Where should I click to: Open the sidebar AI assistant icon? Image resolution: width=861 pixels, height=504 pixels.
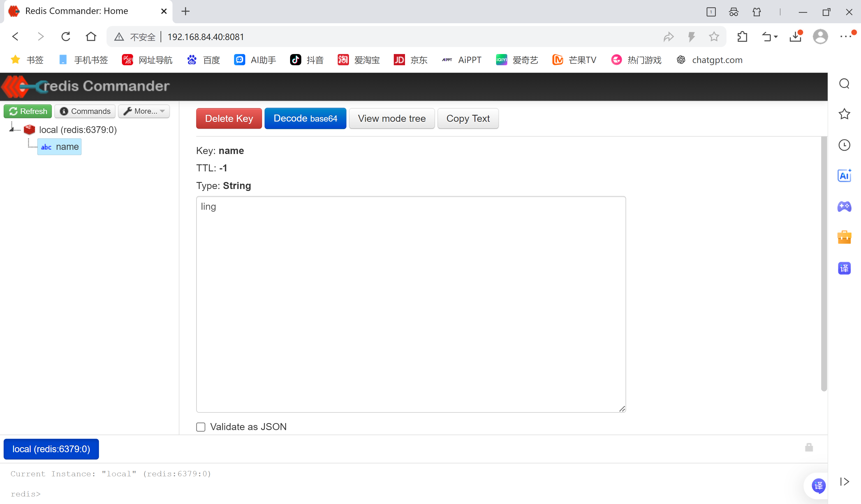coord(844,176)
